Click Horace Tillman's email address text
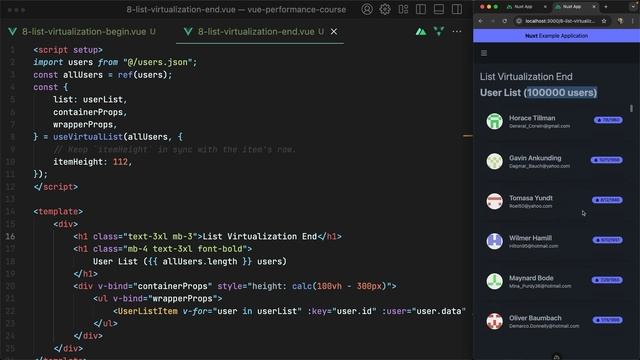Viewport: 640px width, 360px height. pyautogui.click(x=540, y=126)
